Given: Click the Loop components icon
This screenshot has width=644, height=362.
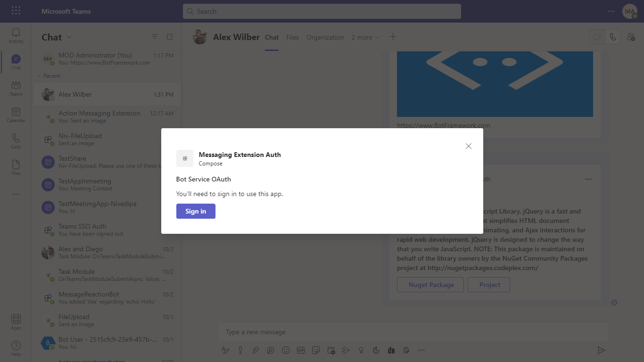Looking at the screenshot, I should tap(271, 350).
